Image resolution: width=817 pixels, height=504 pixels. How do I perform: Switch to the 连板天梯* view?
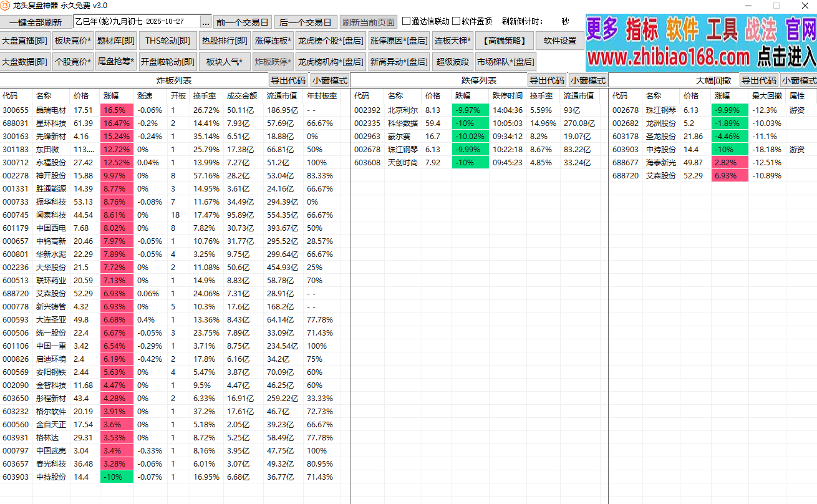pyautogui.click(x=453, y=41)
